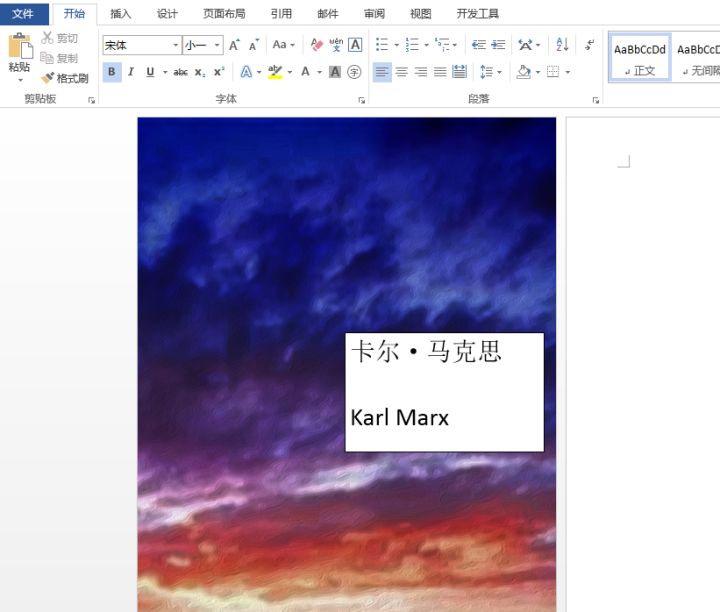Viewport: 720px width, 612px height.
Task: Open the phonetic guide (wén) tool
Action: pos(336,45)
